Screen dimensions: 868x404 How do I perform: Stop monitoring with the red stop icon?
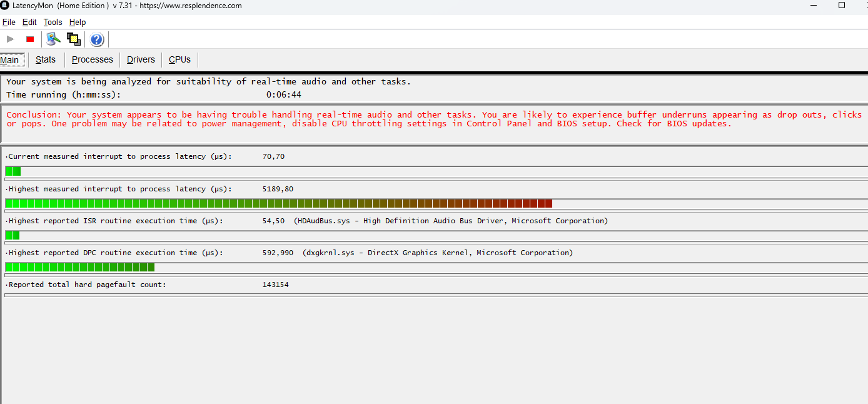point(29,39)
